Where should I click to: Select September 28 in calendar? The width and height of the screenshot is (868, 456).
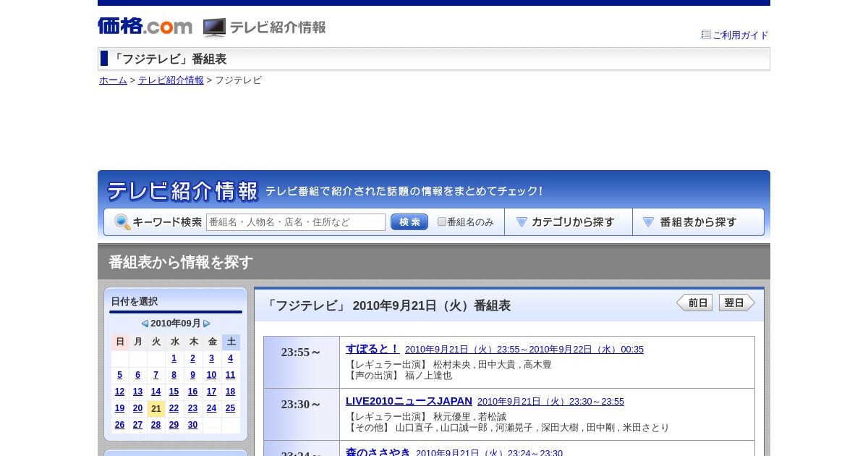pos(156,425)
